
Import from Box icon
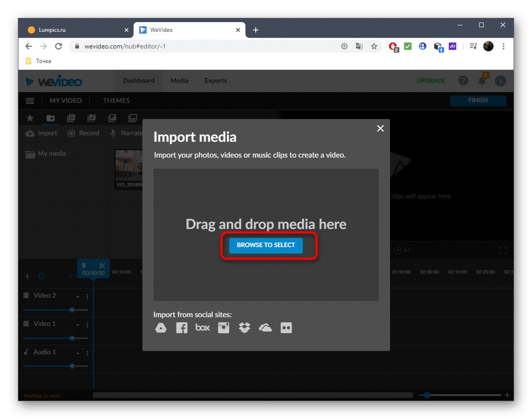tap(202, 327)
